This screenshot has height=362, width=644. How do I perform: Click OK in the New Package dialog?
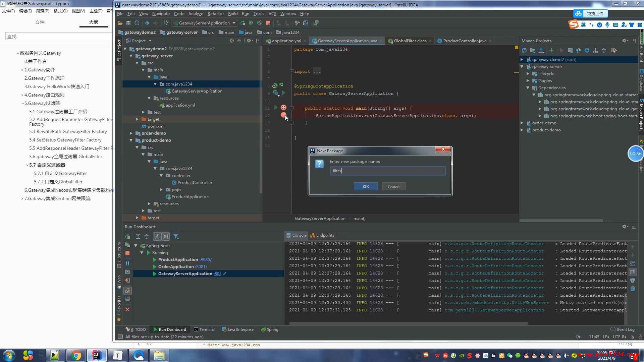click(366, 186)
